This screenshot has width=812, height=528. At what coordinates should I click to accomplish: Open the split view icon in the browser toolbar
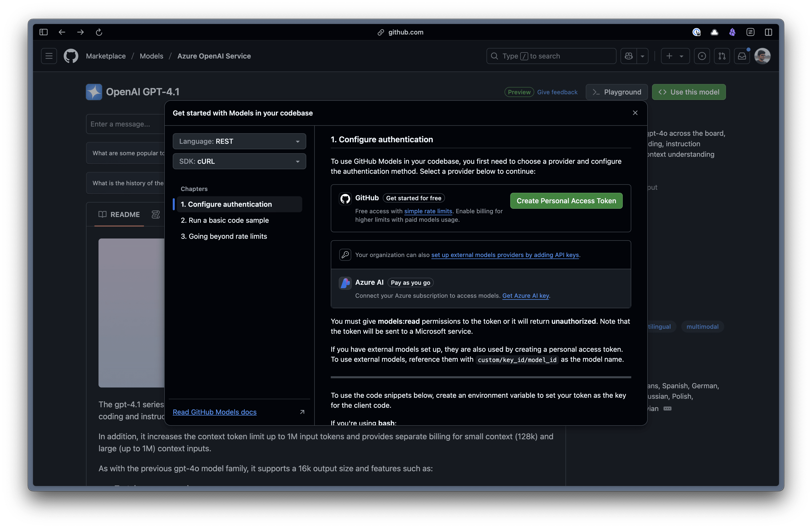pyautogui.click(x=768, y=32)
